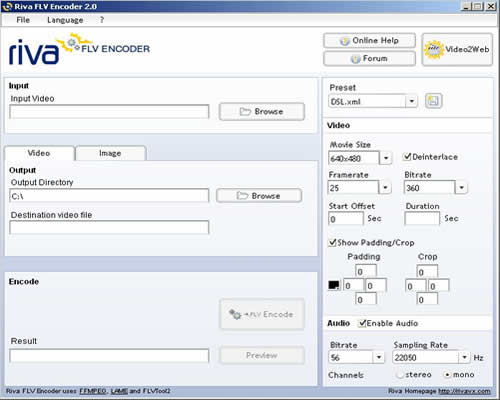The width and height of the screenshot is (500, 400).
Task: Open the FFMPEG link in footer
Action: click(x=93, y=391)
